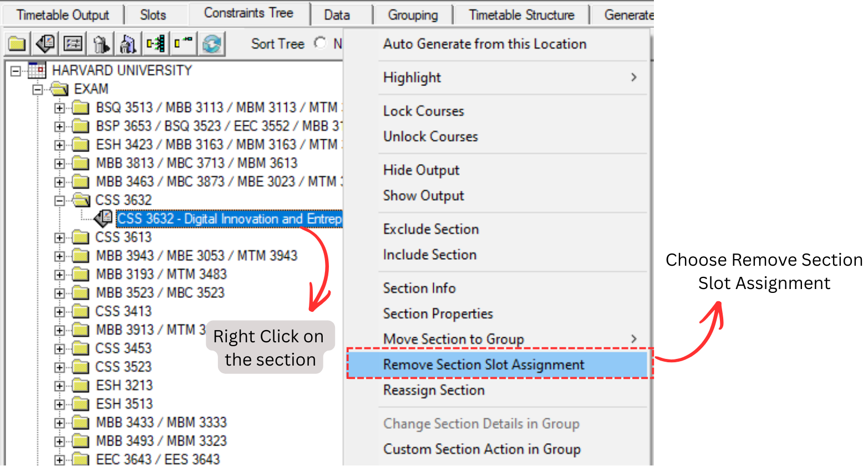This screenshot has height=466, width=868.
Task: Collapse the EXAM branch
Action: pos(37,89)
